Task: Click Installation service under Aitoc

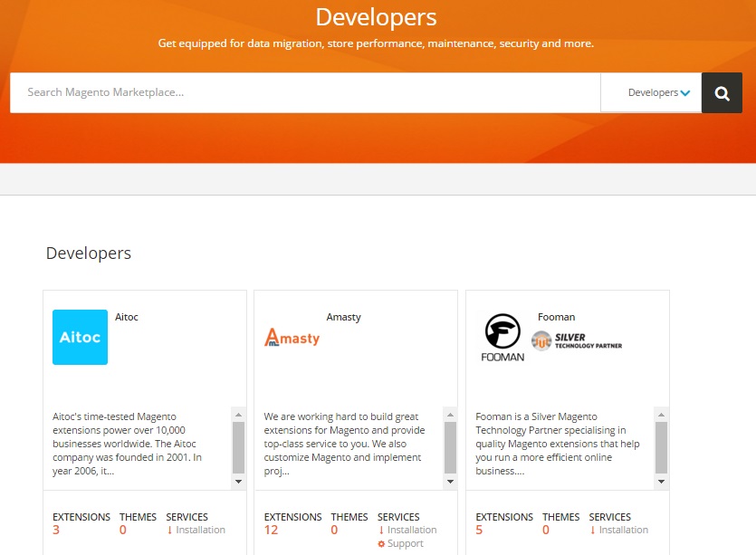Action: [x=201, y=530]
